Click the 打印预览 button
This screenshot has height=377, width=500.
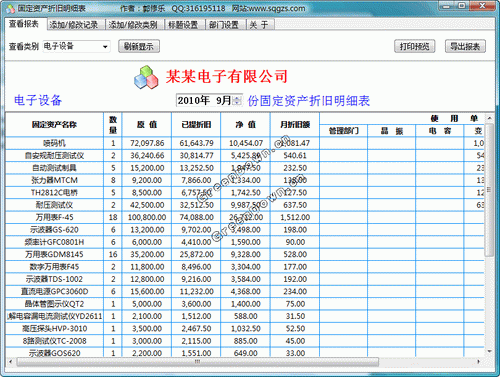(x=414, y=46)
